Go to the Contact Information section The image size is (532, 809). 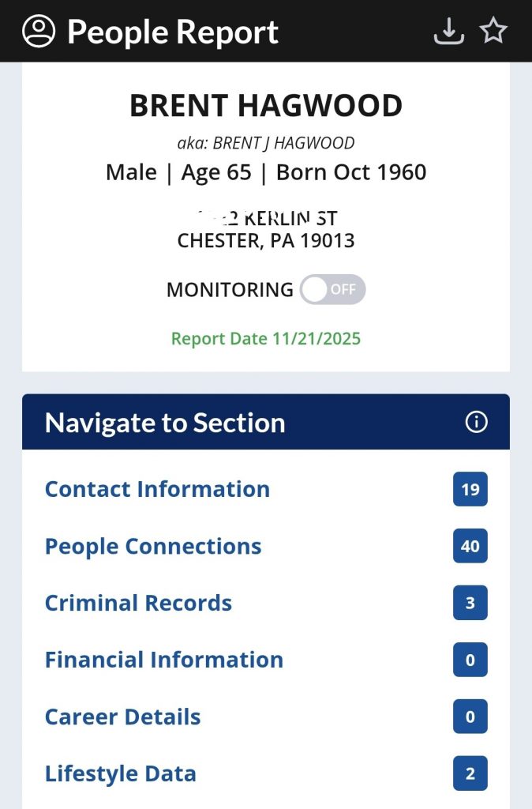pos(157,489)
